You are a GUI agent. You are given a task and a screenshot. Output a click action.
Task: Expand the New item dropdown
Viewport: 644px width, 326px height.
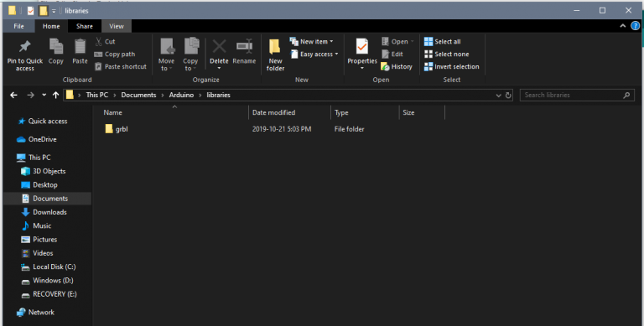click(331, 41)
